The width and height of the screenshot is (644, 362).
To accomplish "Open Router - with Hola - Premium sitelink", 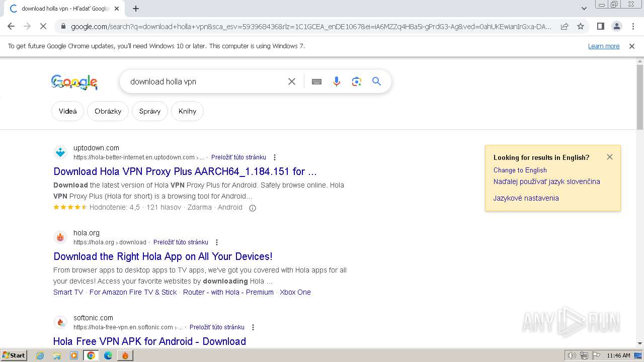I will click(x=228, y=292).
